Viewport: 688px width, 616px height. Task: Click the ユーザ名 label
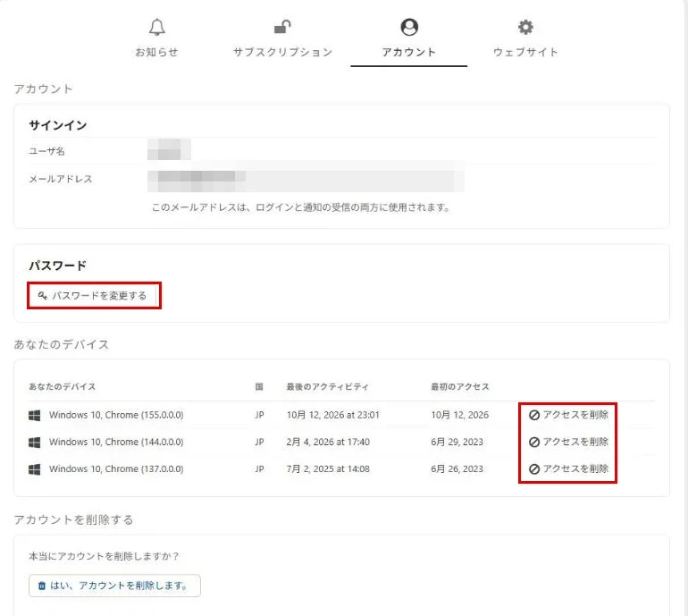point(47,151)
